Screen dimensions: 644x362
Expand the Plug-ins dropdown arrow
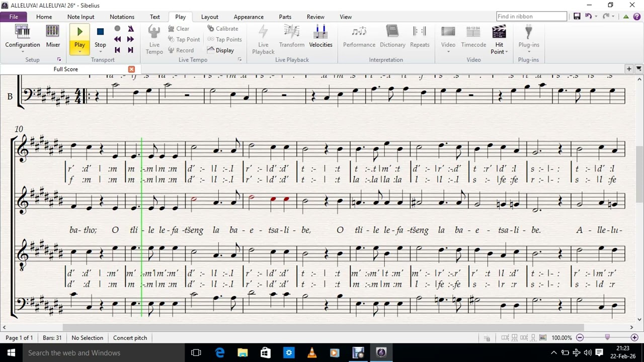pyautogui.click(x=528, y=52)
